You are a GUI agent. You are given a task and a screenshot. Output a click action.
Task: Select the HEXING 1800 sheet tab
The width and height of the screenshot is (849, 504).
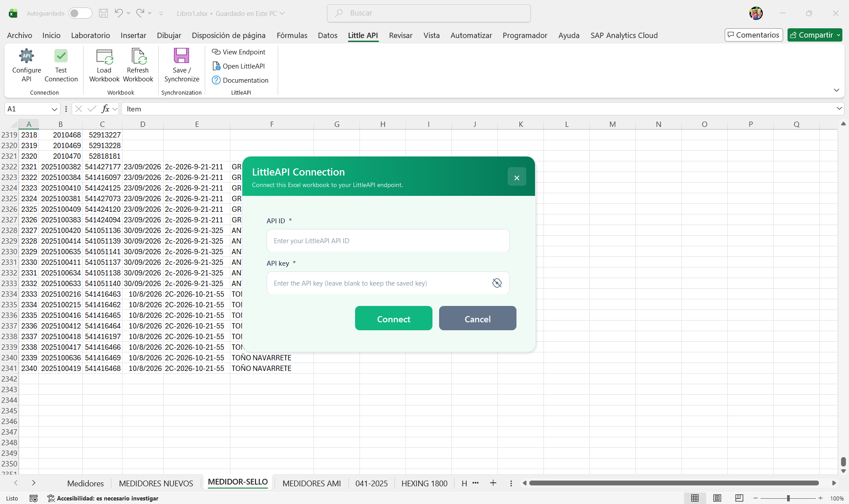[424, 483]
